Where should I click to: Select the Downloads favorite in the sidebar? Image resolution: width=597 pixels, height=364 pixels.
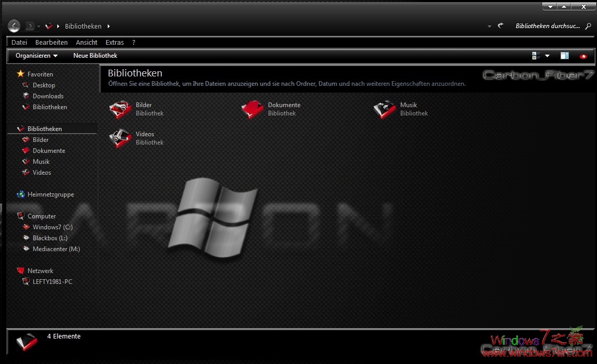click(48, 96)
